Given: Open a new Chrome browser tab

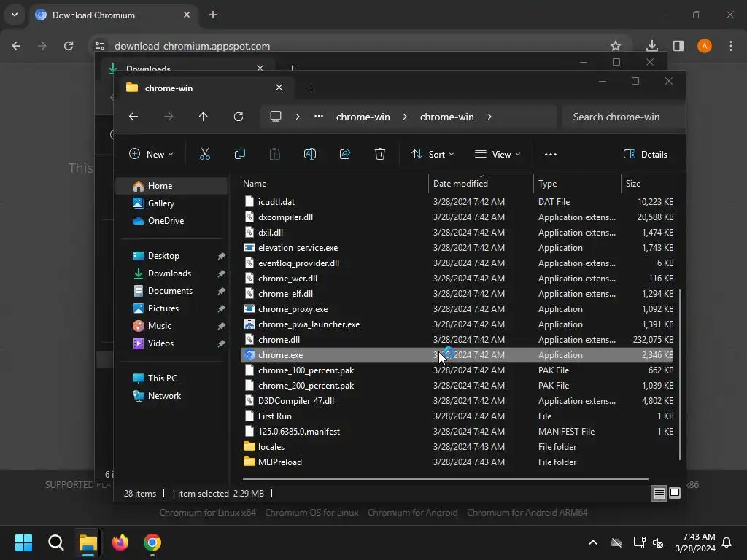Looking at the screenshot, I should (x=213, y=15).
